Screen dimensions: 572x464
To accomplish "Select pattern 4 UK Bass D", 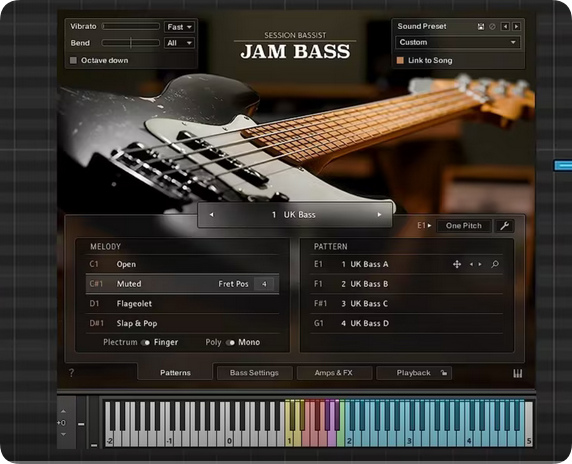I will (406, 323).
